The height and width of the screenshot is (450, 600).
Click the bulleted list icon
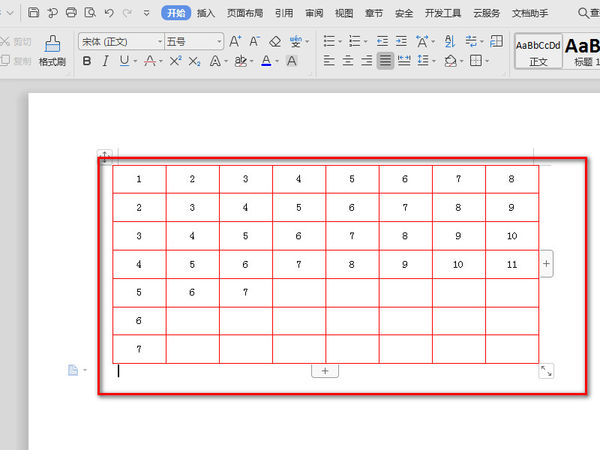coord(329,41)
